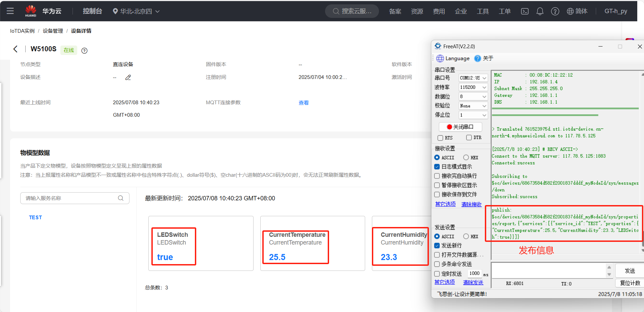644x312 pixels.
Task: Expand the 华北-北京四 region selector
Action: [x=136, y=11]
